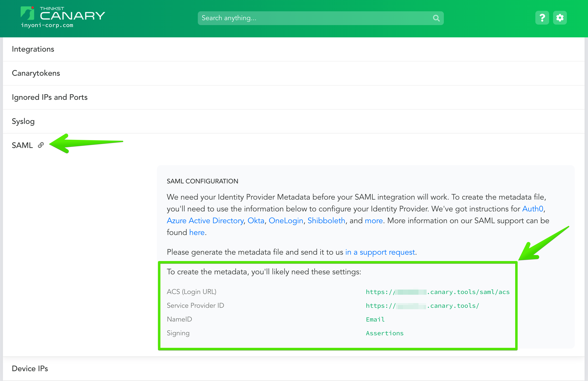
Task: Open the Okta instructions link
Action: pyautogui.click(x=256, y=220)
